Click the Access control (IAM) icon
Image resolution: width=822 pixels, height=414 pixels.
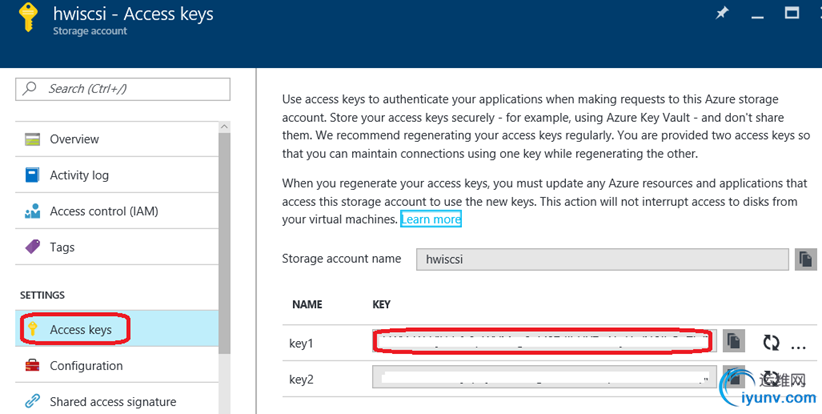tap(32, 211)
